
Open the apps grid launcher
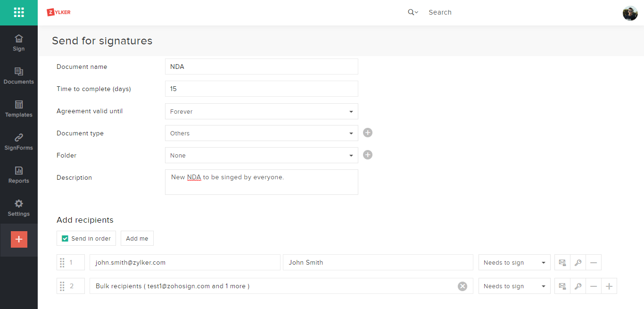point(19,13)
